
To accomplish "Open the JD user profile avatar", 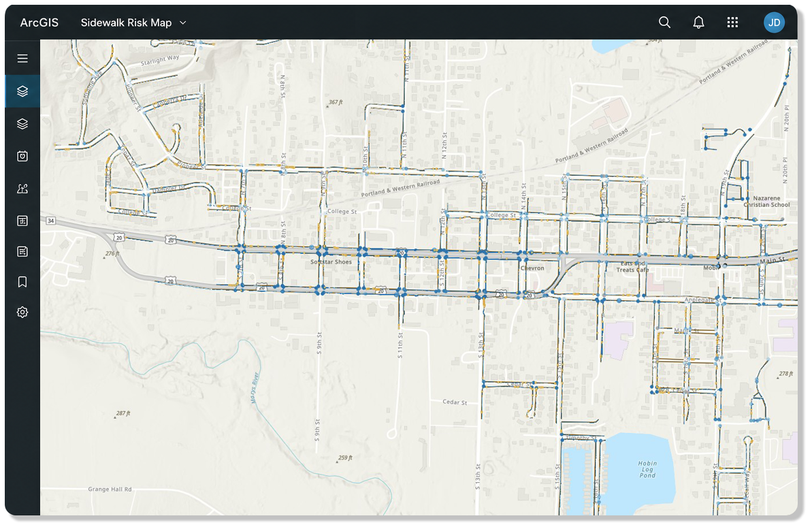I will tap(774, 22).
